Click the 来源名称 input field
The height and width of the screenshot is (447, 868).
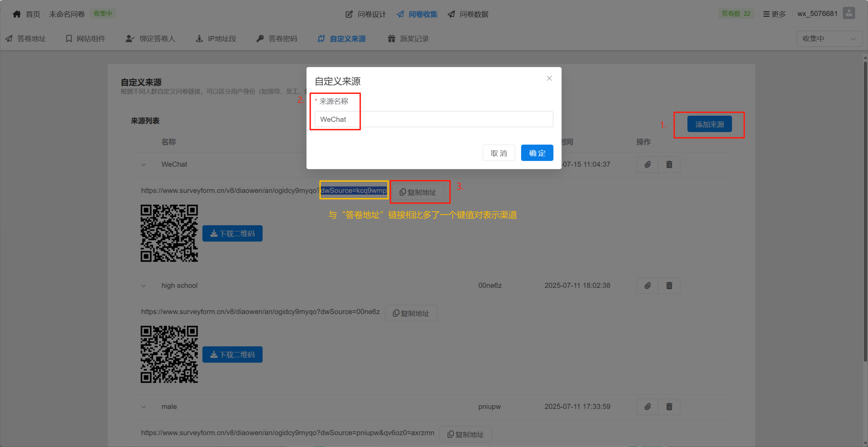[x=434, y=119]
